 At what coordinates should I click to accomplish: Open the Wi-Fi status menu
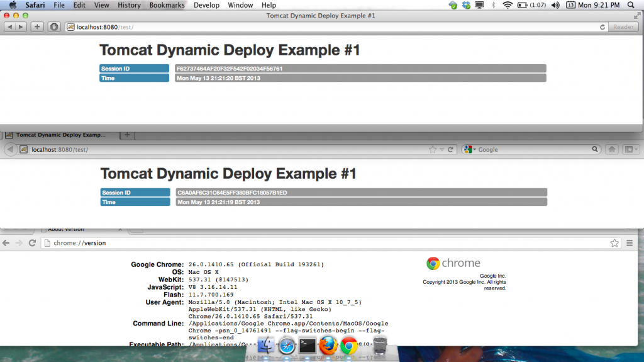pyautogui.click(x=508, y=5)
